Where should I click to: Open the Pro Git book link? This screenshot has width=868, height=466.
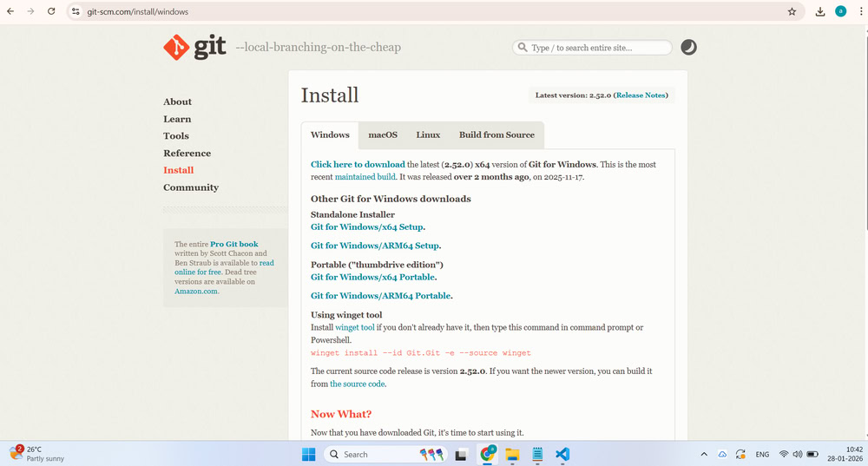click(234, 244)
